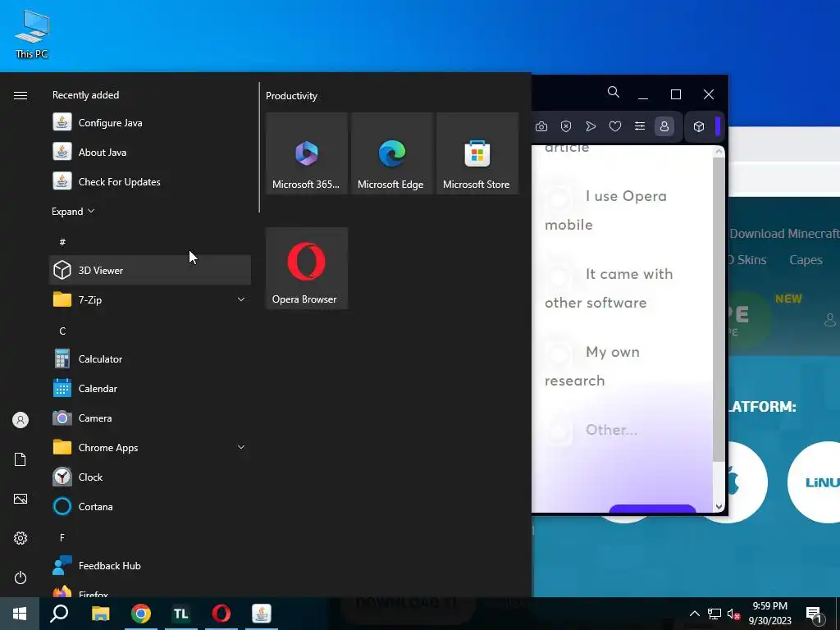Image resolution: width=840 pixels, height=630 pixels.
Task: Click the muted volume tray icon
Action: (733, 614)
